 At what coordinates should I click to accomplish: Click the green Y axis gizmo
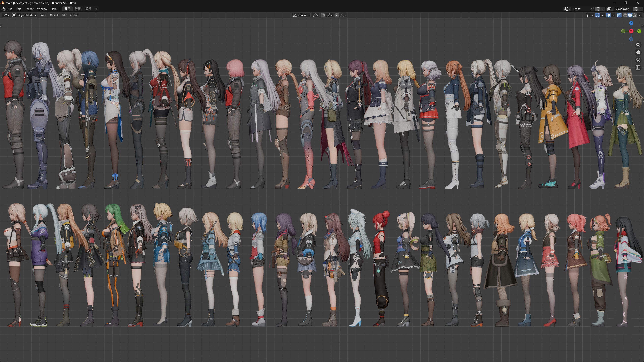tap(639, 31)
